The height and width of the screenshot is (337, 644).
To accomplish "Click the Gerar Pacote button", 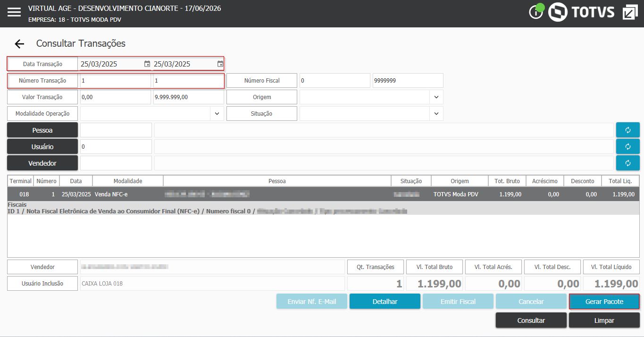I will click(x=604, y=302).
